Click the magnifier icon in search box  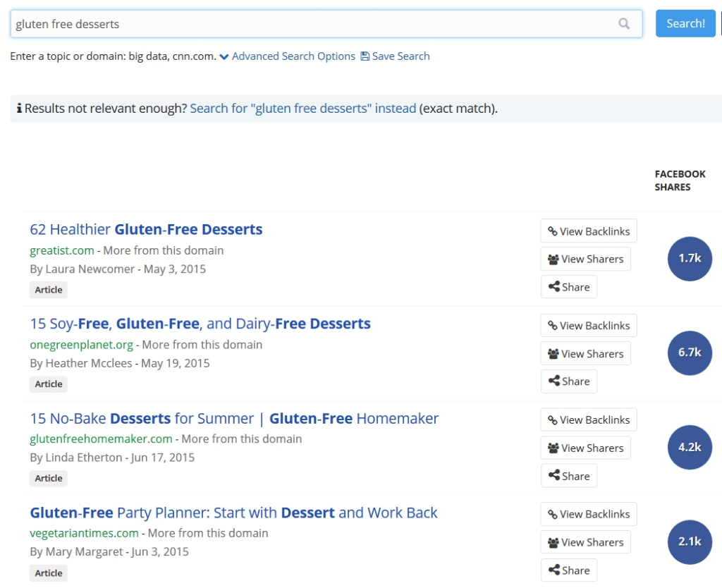pos(623,23)
